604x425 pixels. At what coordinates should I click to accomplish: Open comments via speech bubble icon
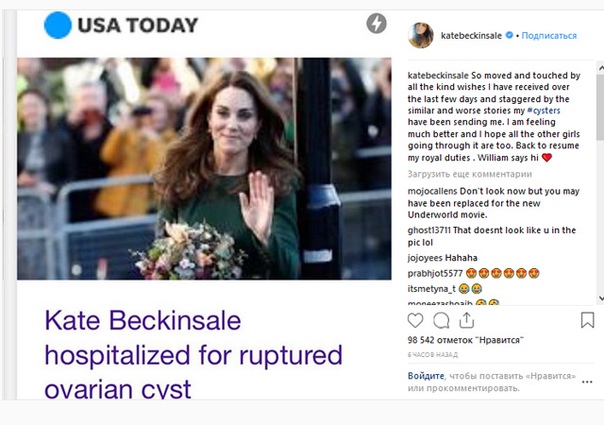(441, 320)
